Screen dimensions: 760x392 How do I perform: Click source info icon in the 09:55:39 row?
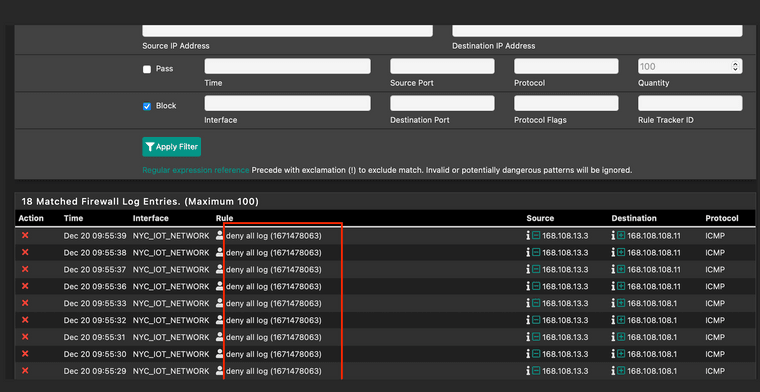(528, 236)
